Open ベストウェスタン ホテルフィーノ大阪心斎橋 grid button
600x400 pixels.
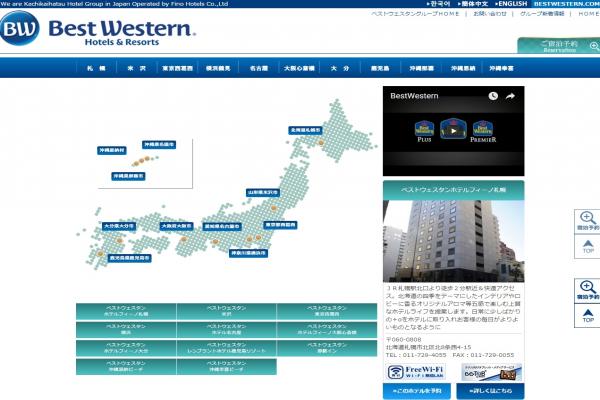(x=327, y=330)
